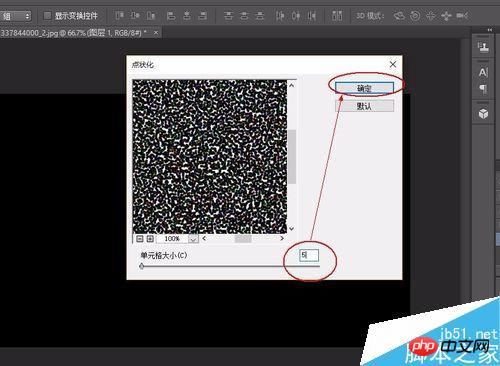Viewport: 500px width, 366px height.
Task: Click the align left edges icon
Action: (171, 16)
